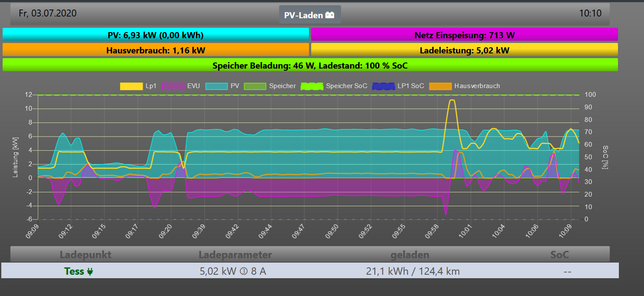Click the battery icon in PV-Laden button

click(330, 15)
